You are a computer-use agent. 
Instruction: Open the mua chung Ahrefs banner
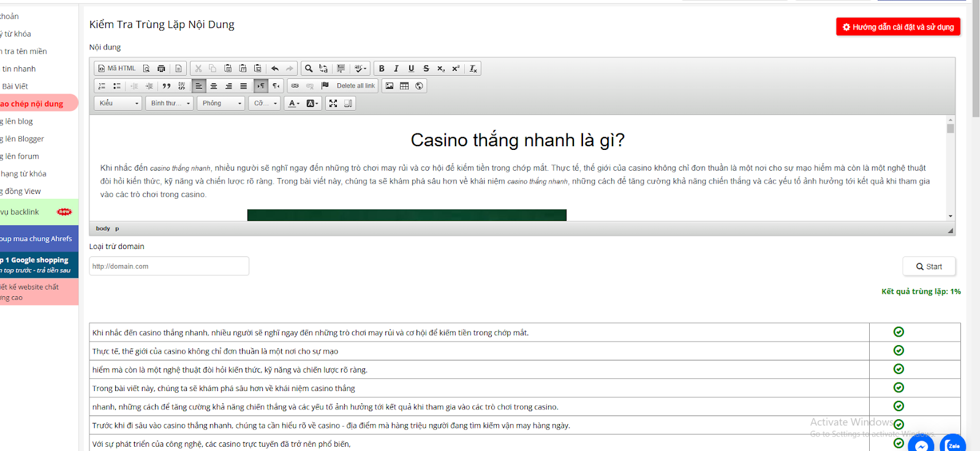point(39,239)
